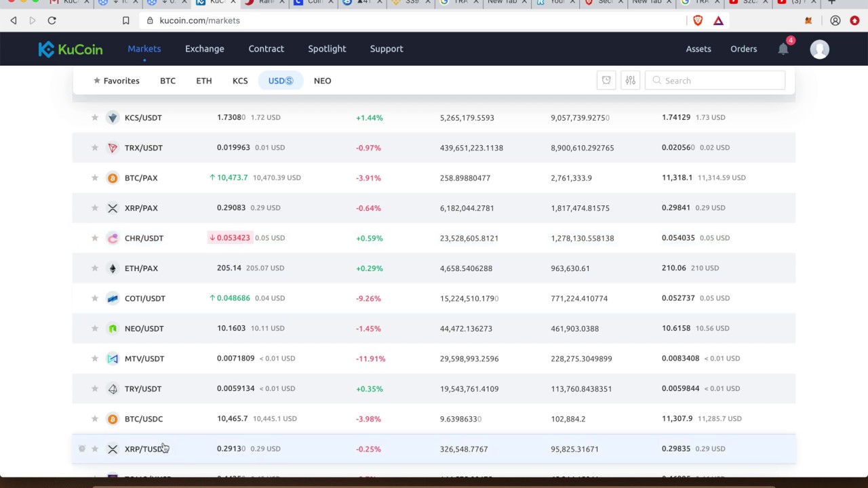Screen dimensions: 868x488
Task: Open the TRX/USDT trading pair
Action: [144, 148]
